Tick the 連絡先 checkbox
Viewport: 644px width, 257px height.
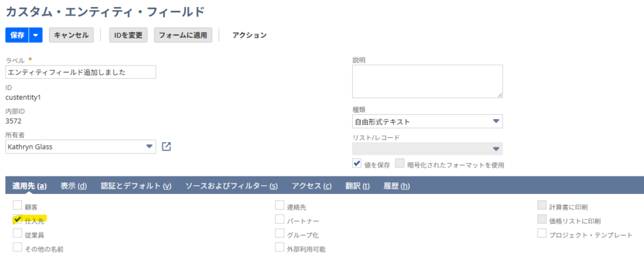tap(280, 205)
